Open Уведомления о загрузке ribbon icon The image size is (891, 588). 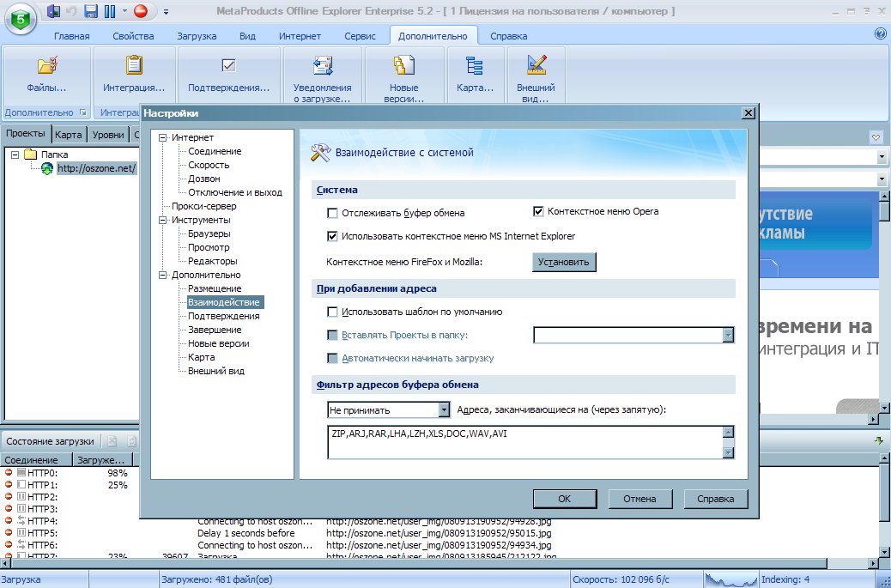pyautogui.click(x=322, y=65)
